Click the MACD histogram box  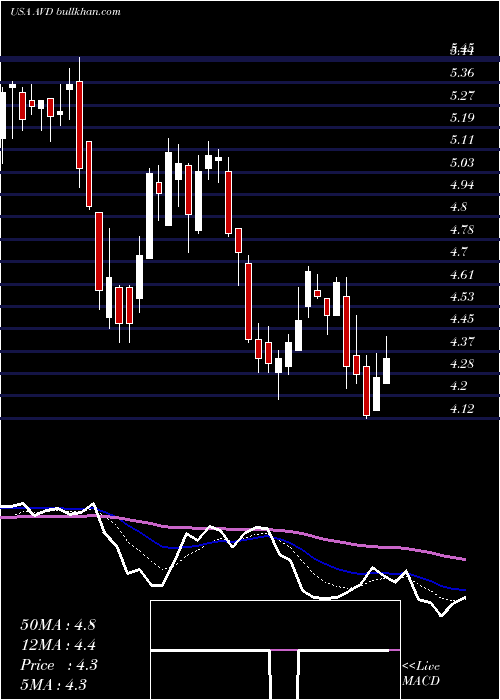pyautogui.click(x=275, y=650)
